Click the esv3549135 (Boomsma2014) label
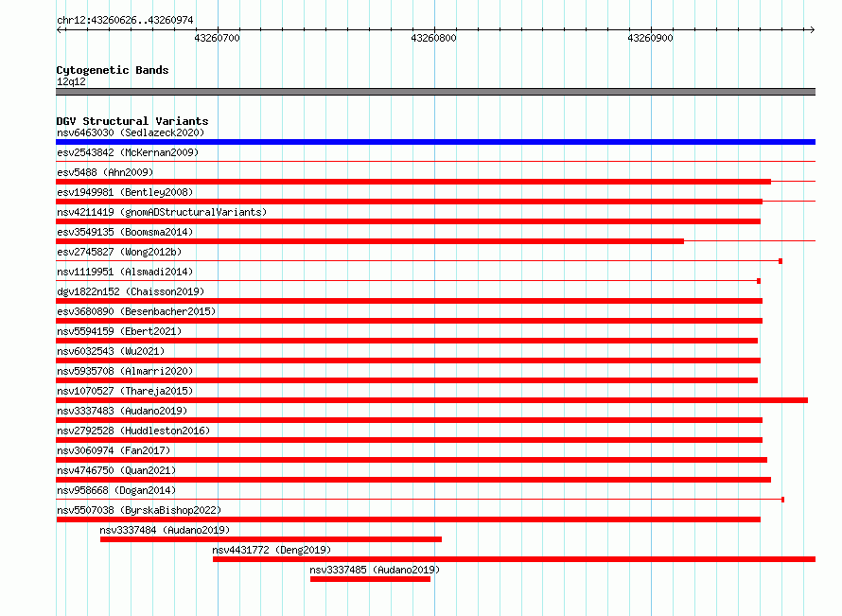This screenshot has width=842, height=616. point(125,232)
